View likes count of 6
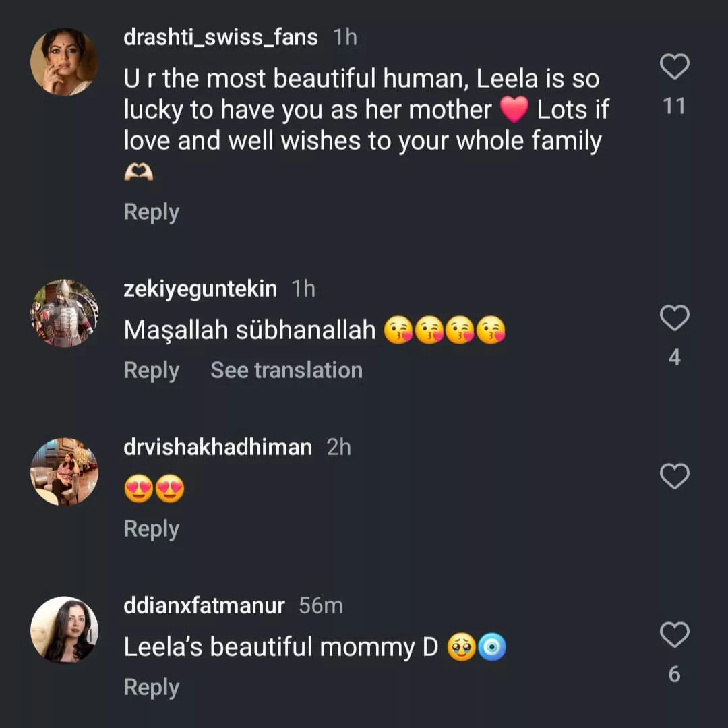This screenshot has height=728, width=728. [674, 674]
